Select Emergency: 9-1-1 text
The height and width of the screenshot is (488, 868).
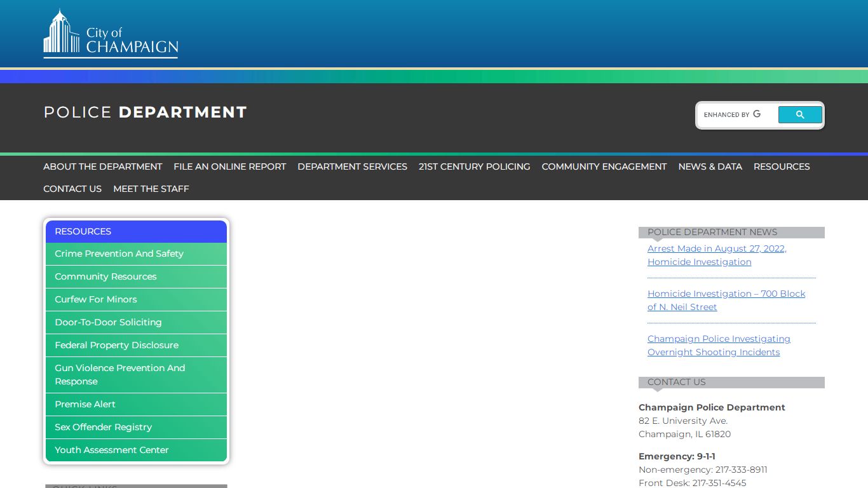(x=677, y=456)
